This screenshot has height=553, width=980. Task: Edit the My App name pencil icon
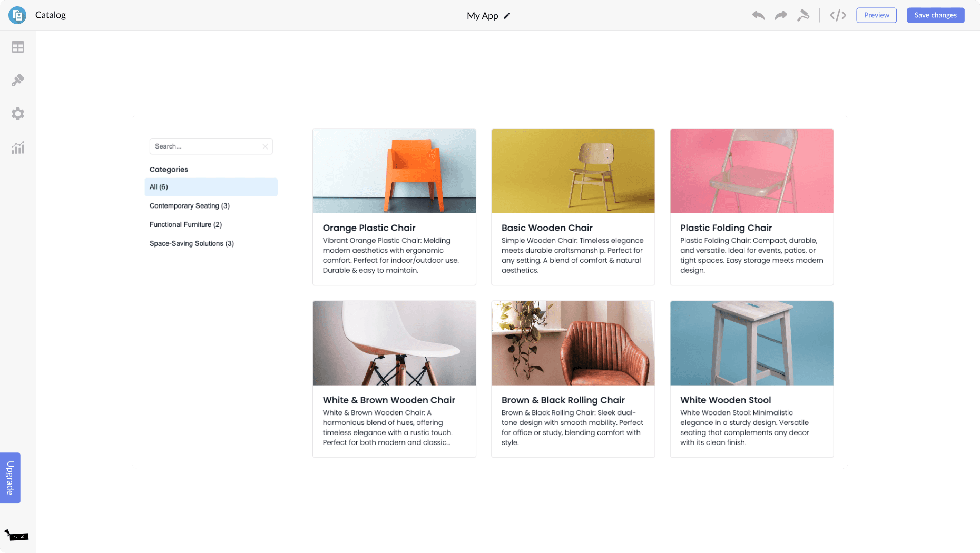(x=507, y=16)
